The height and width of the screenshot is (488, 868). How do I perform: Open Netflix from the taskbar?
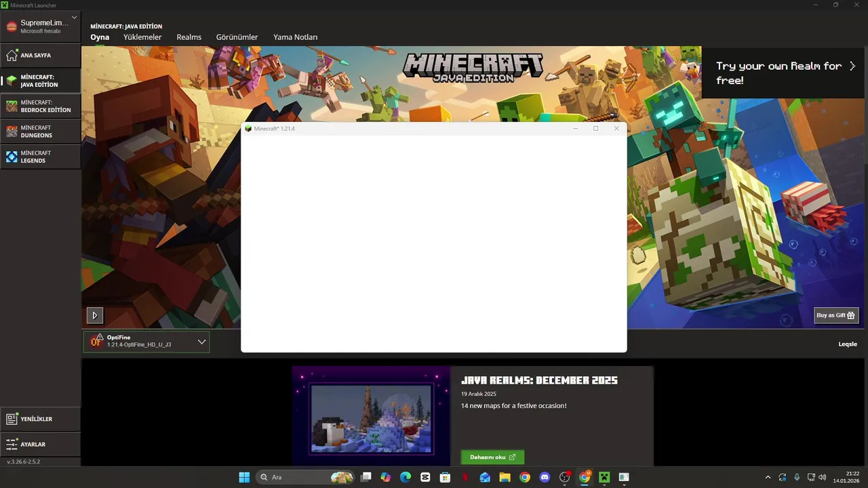pyautogui.click(x=465, y=477)
